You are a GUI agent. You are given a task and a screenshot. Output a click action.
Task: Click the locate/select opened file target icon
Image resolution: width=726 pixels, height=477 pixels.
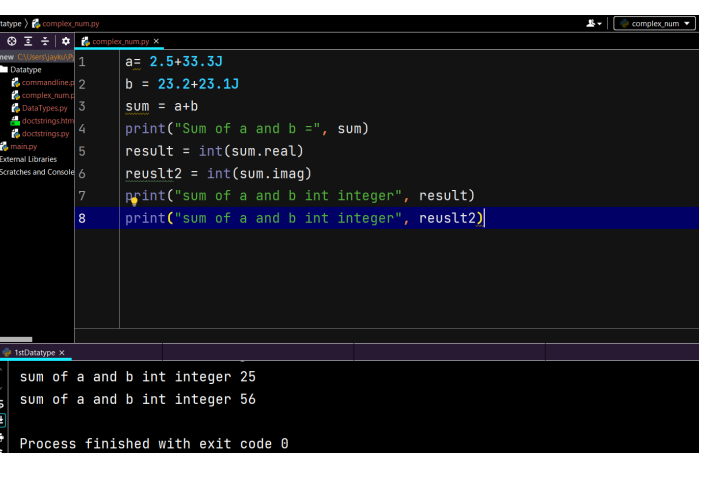point(12,41)
